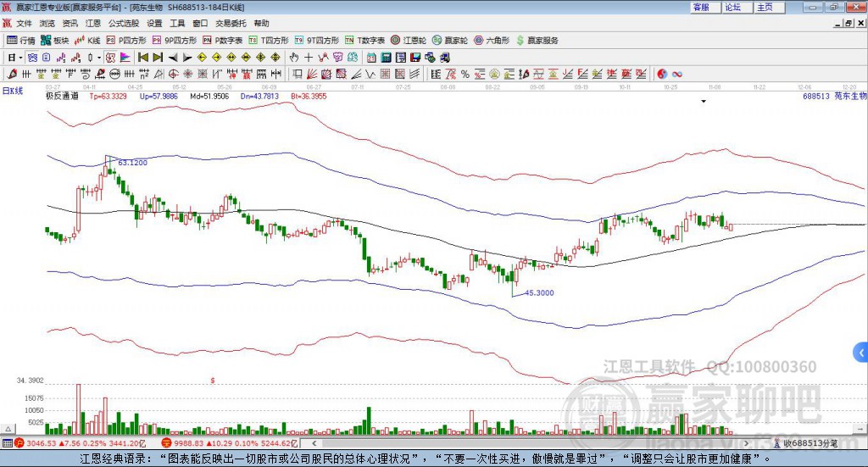Screen dimensions: 868x467
Task: Open the T四方形 time square
Action: click(269, 41)
